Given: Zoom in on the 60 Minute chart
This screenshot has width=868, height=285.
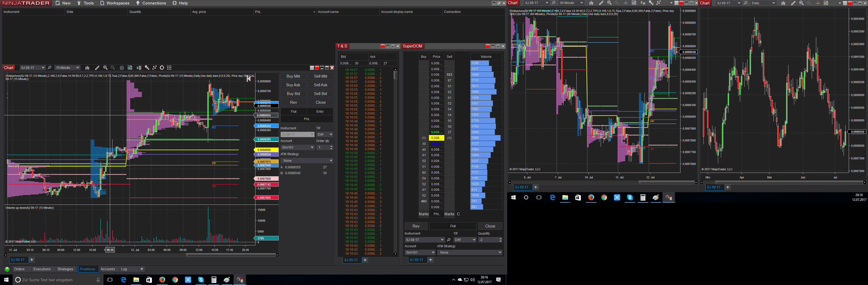Looking at the screenshot, I should pyautogui.click(x=609, y=3).
